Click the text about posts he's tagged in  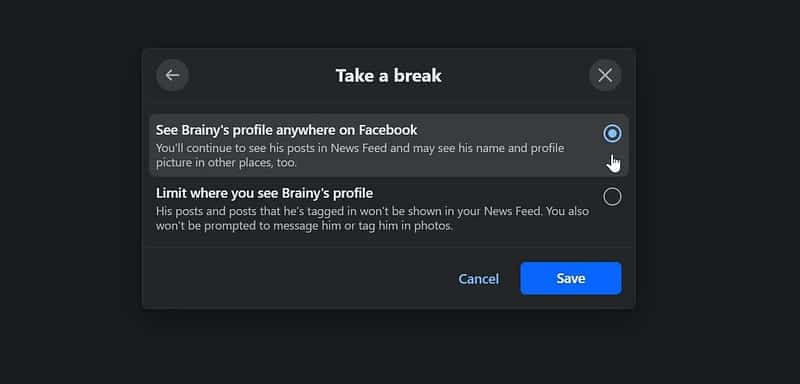point(372,218)
